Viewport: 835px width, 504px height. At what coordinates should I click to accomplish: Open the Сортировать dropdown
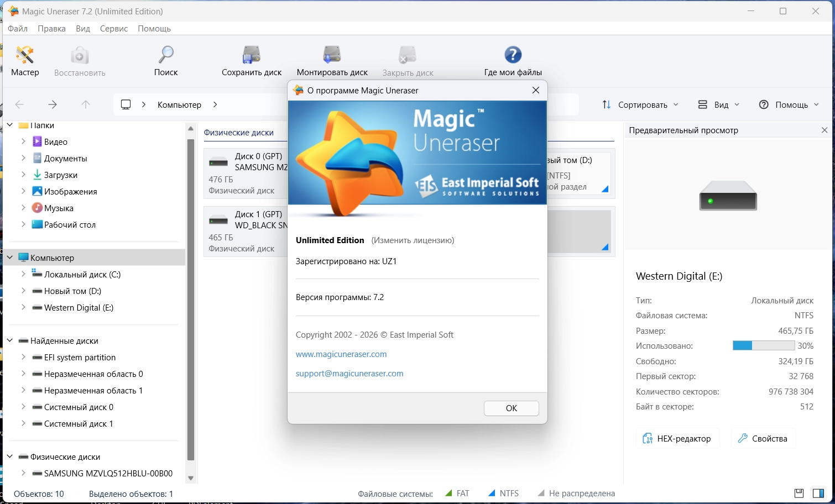[x=640, y=104]
